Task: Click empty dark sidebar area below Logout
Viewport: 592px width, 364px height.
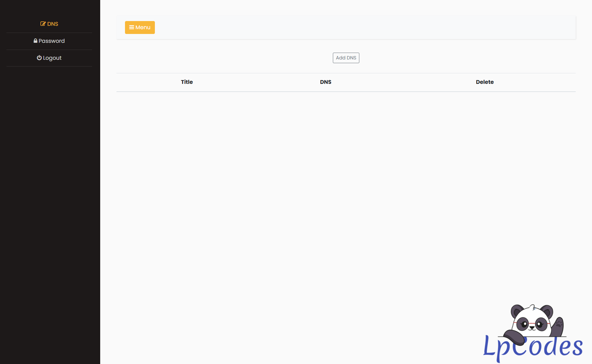Action: (50, 204)
